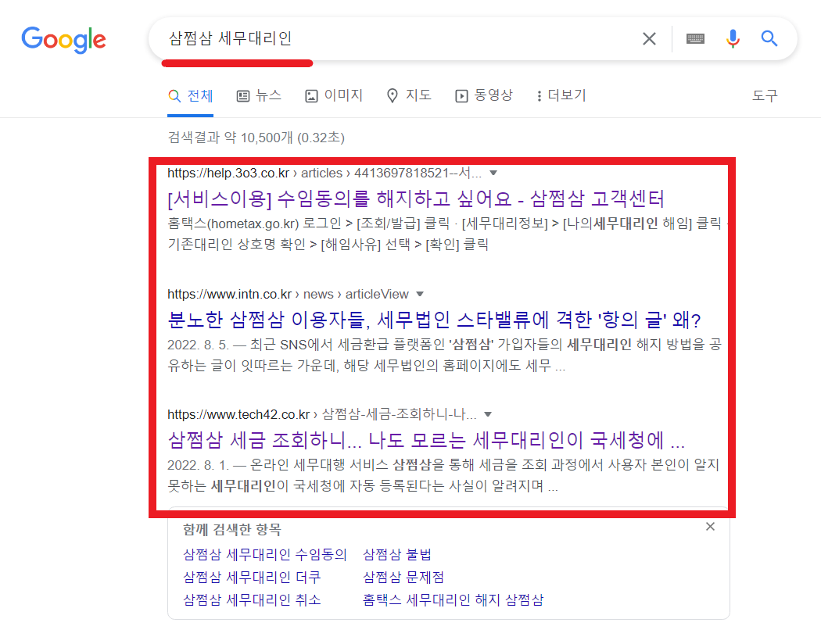Image resolution: width=821 pixels, height=644 pixels.
Task: Open dropdown arrow next to intn.co.kr URL
Action: 419,294
